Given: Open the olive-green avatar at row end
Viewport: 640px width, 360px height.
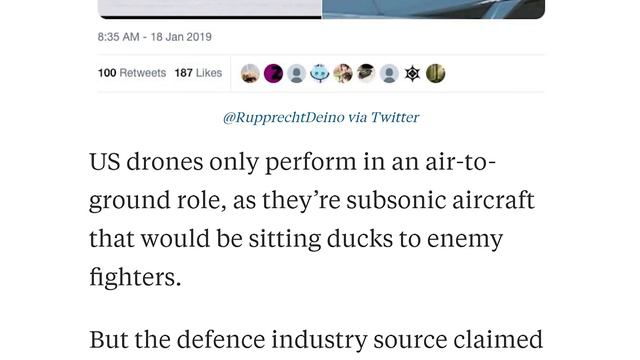Looking at the screenshot, I should click(x=436, y=73).
